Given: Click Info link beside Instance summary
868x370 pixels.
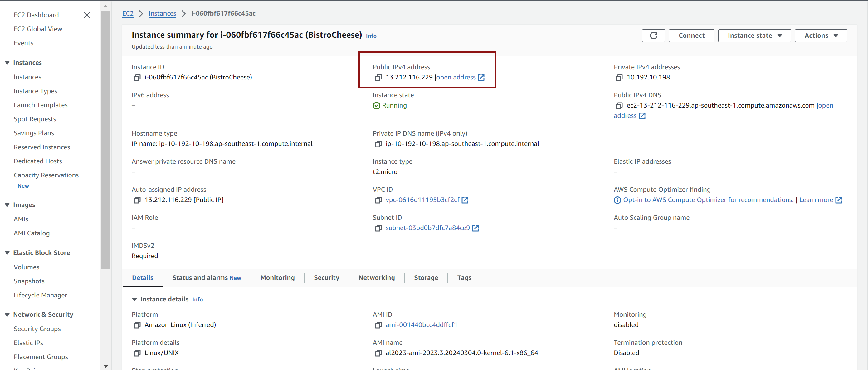Looking at the screenshot, I should point(371,36).
